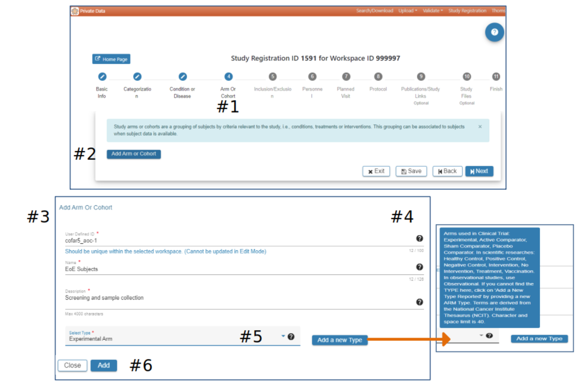578x392 pixels.
Task: Click the Home Page button
Action: pyautogui.click(x=111, y=59)
